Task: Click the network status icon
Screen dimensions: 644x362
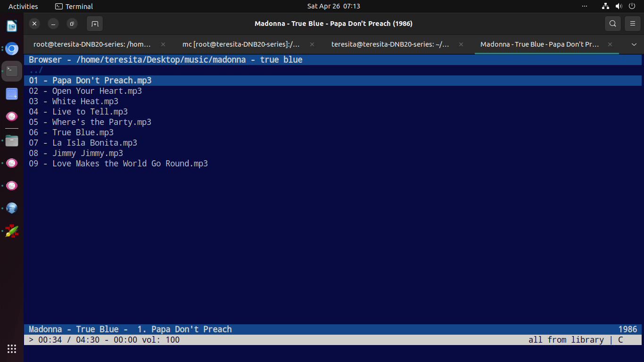Action: click(x=606, y=7)
